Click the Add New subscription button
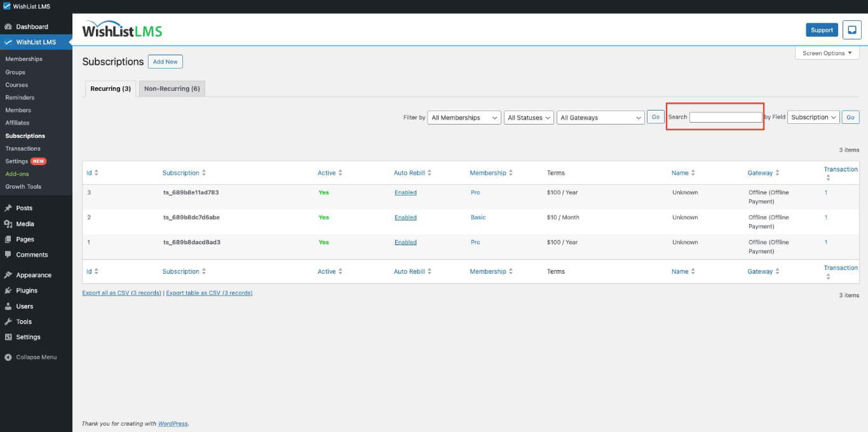Screen dimensions: 868x432 [165, 62]
